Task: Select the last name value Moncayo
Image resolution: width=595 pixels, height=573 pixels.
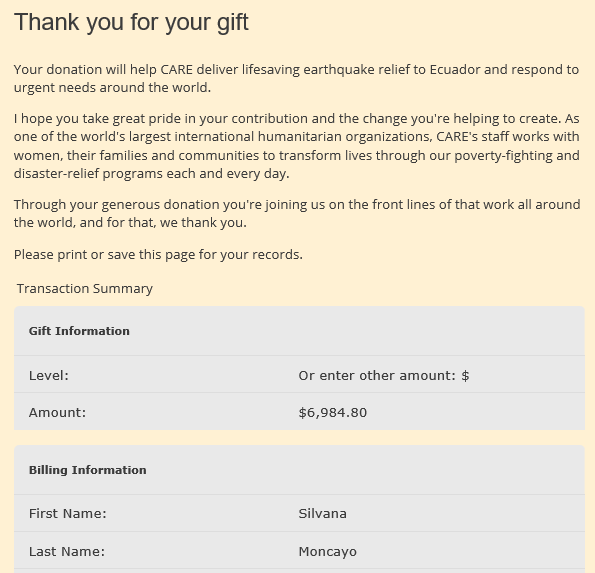Action: pos(327,552)
